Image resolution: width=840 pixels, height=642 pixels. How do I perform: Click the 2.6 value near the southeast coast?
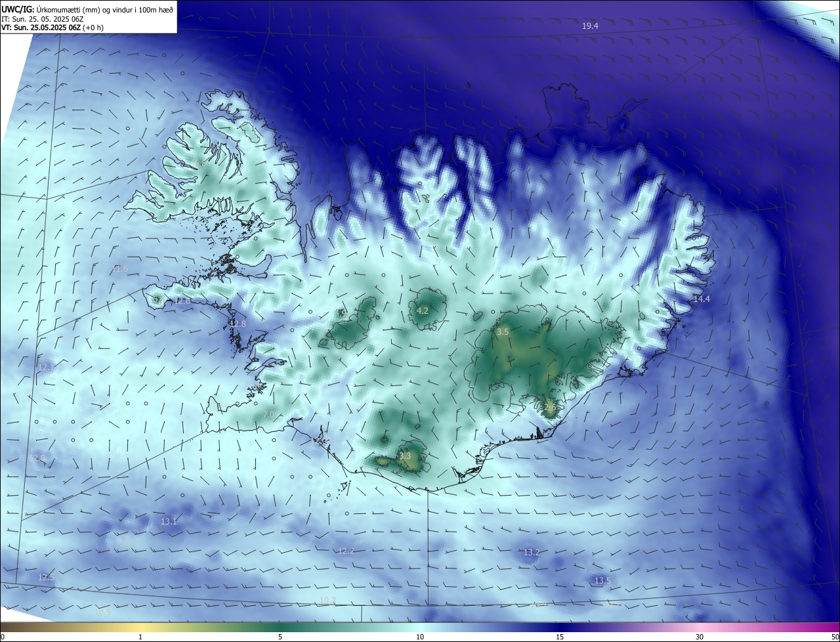[550, 407]
